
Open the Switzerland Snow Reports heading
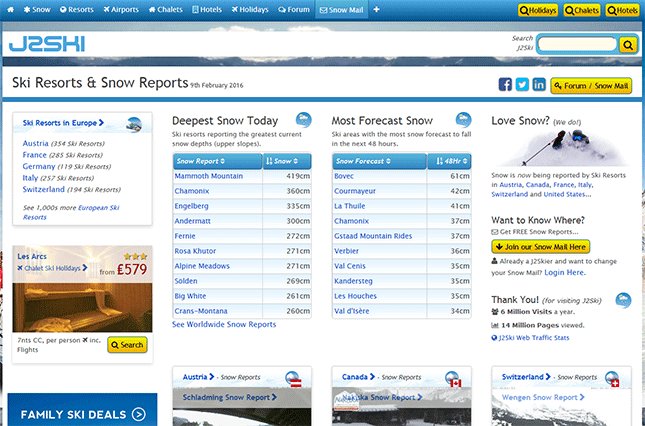click(x=526, y=377)
